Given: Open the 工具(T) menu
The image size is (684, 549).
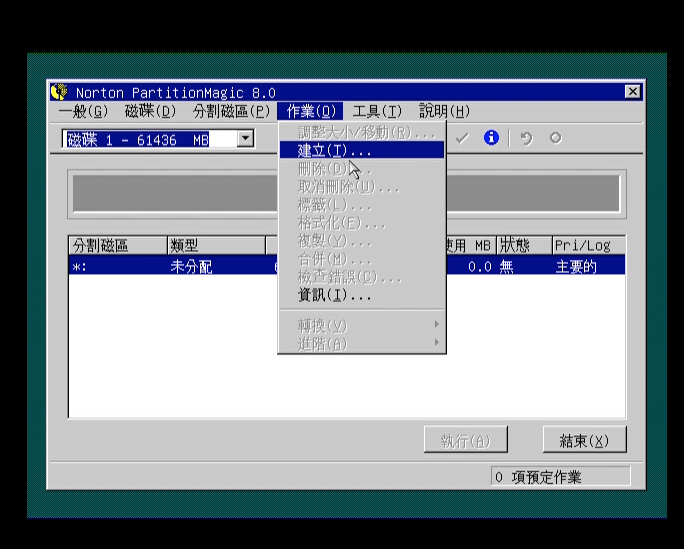Looking at the screenshot, I should click(x=377, y=111).
